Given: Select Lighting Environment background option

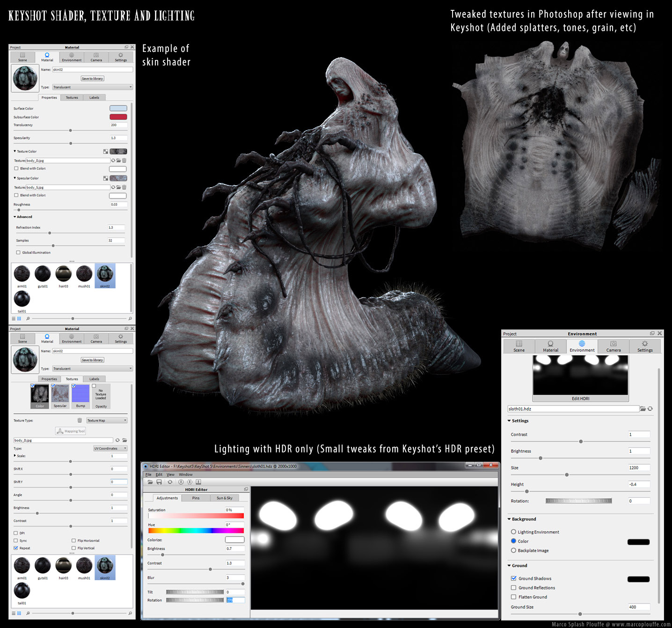Looking at the screenshot, I should pyautogui.click(x=513, y=532).
